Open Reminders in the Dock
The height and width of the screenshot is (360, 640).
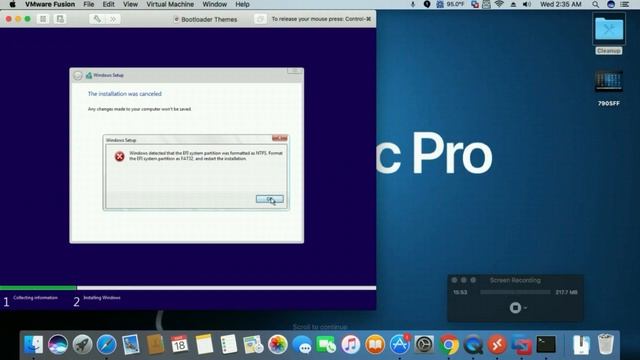[229, 344]
